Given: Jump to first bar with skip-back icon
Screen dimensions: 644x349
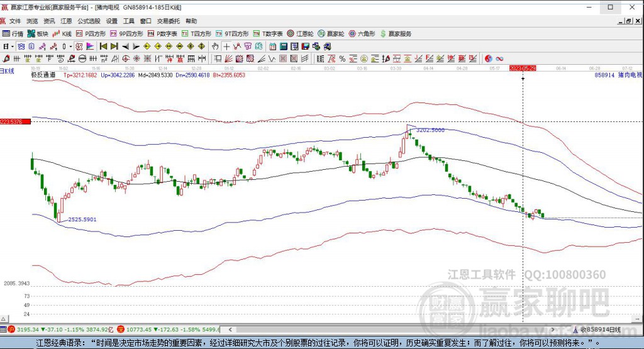Looking at the screenshot, I should pos(103,47).
